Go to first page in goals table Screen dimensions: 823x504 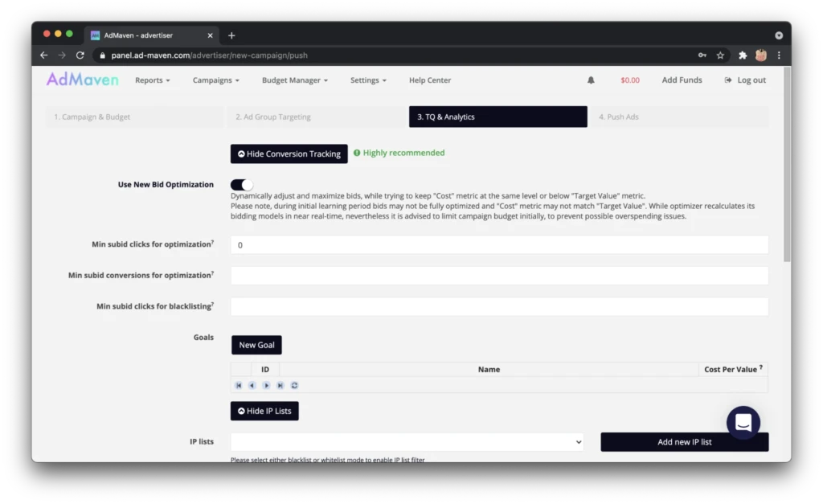238,385
